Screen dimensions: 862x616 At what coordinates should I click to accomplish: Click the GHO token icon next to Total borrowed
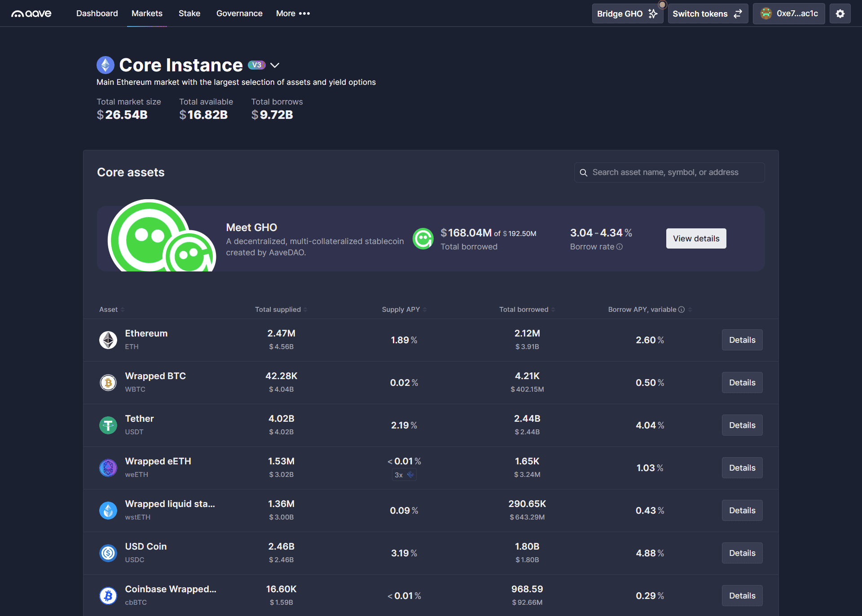coord(423,239)
